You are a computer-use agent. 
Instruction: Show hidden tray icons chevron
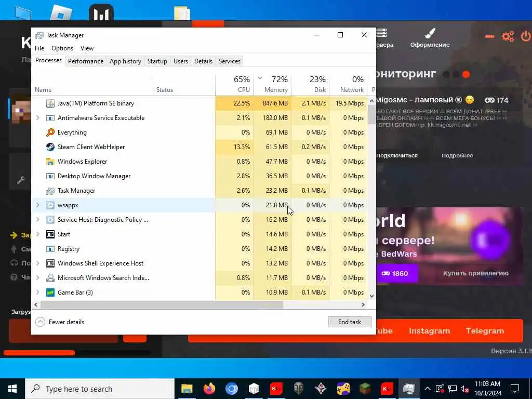point(428,389)
